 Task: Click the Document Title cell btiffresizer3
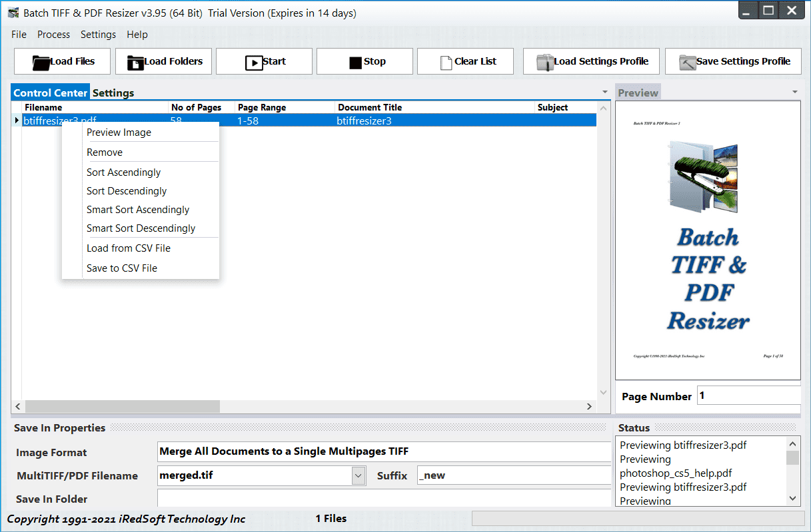pos(435,121)
